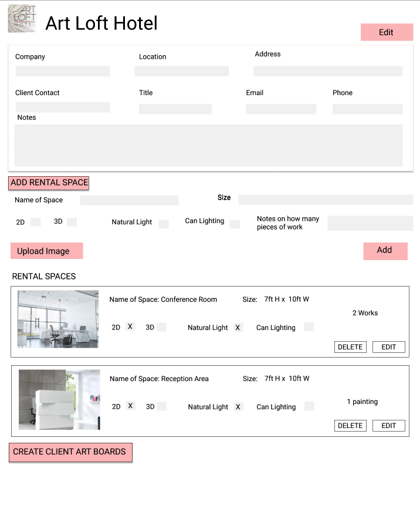Check the 3D box in the add form
The height and width of the screenshot is (532, 420).
point(72,222)
